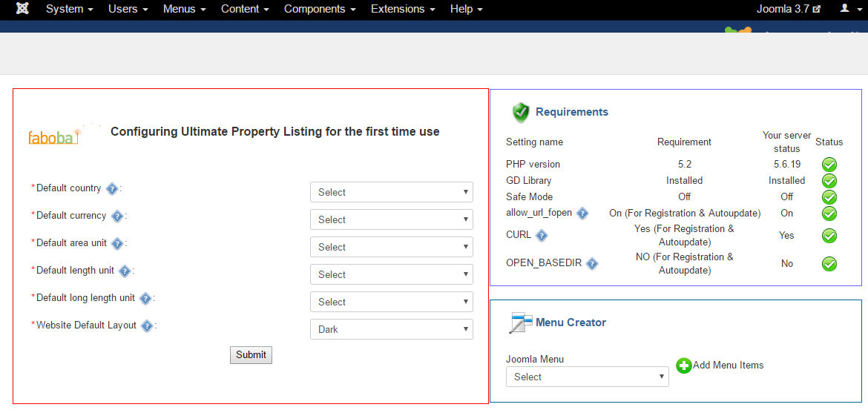
Task: Click the green plus Add Menu Items icon
Action: [x=684, y=366]
